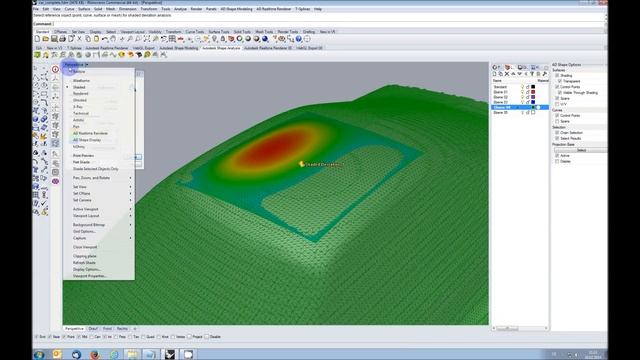Open the Analyze menu
The width and height of the screenshot is (640, 360).
coord(180,9)
